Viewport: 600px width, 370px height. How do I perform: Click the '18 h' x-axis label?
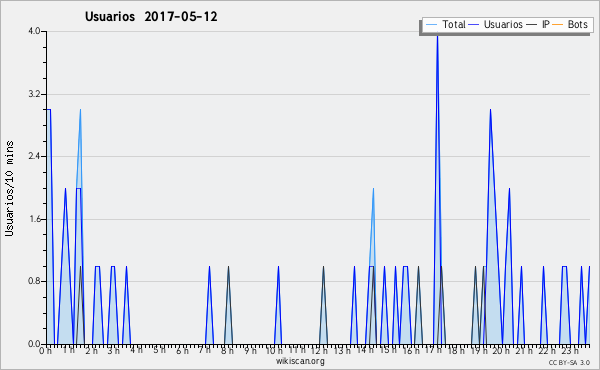tap(456, 351)
